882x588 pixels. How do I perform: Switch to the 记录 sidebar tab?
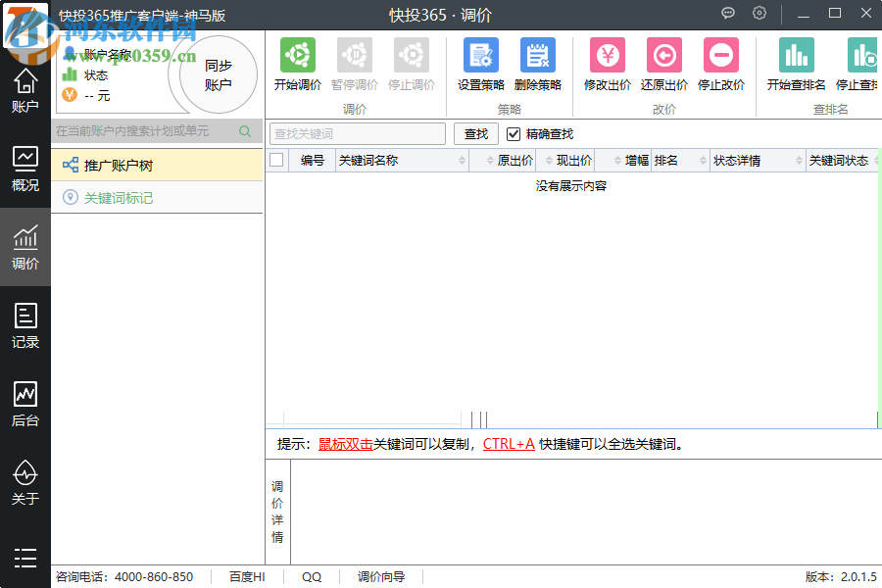point(25,326)
